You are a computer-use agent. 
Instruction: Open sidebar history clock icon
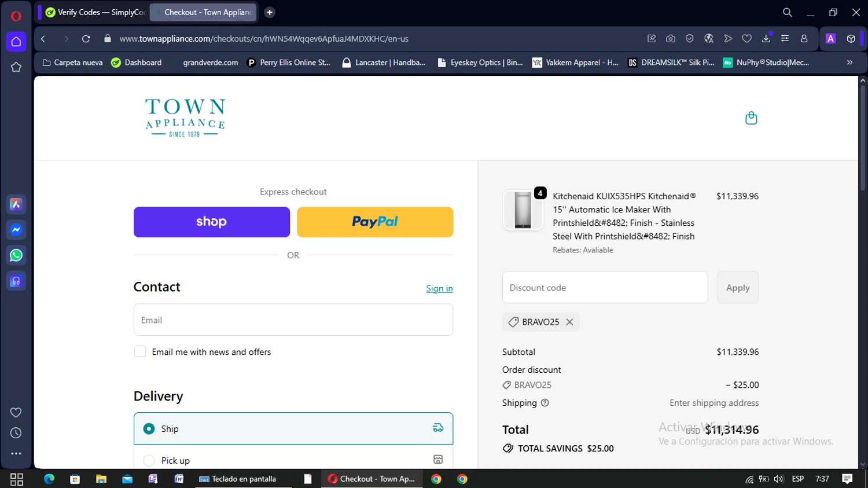[16, 433]
